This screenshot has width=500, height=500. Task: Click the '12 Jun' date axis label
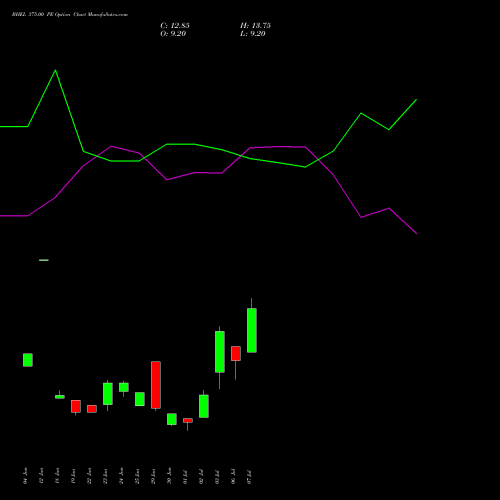41,476
